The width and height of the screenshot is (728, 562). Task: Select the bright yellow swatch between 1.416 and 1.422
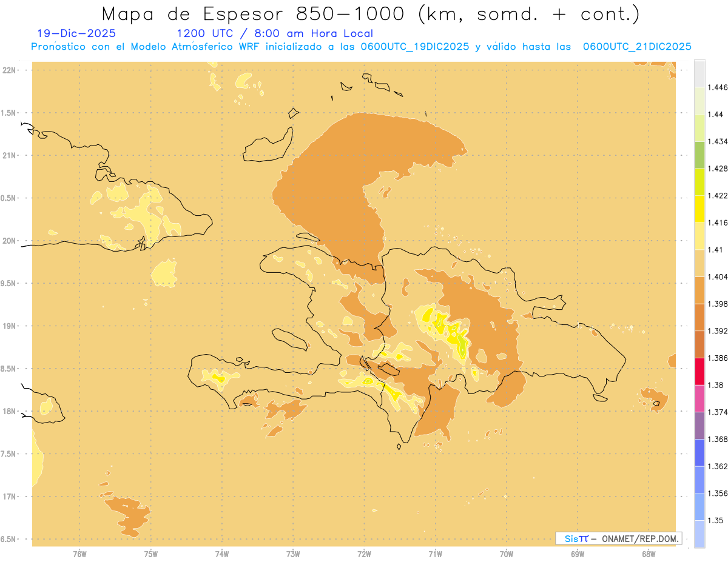click(699, 209)
